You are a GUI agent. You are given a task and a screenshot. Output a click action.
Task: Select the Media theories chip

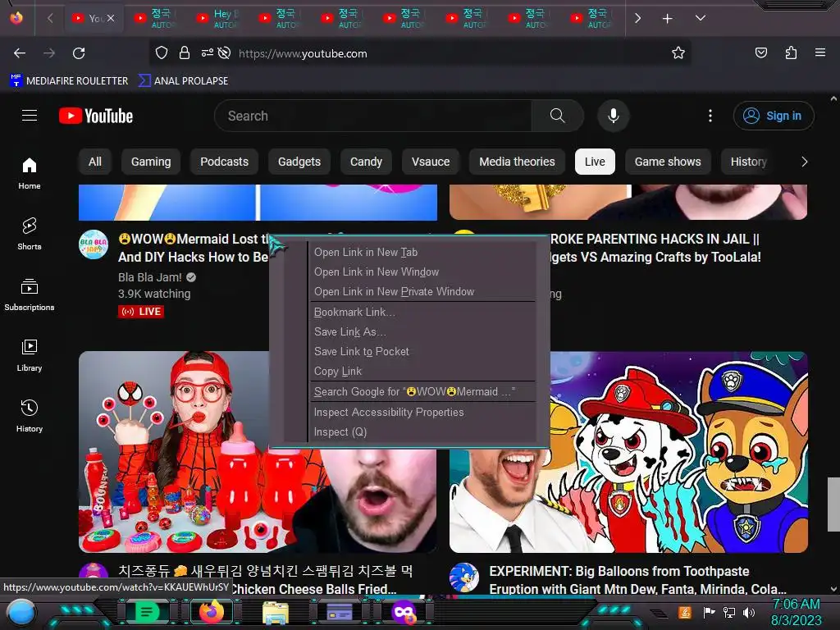click(x=517, y=162)
